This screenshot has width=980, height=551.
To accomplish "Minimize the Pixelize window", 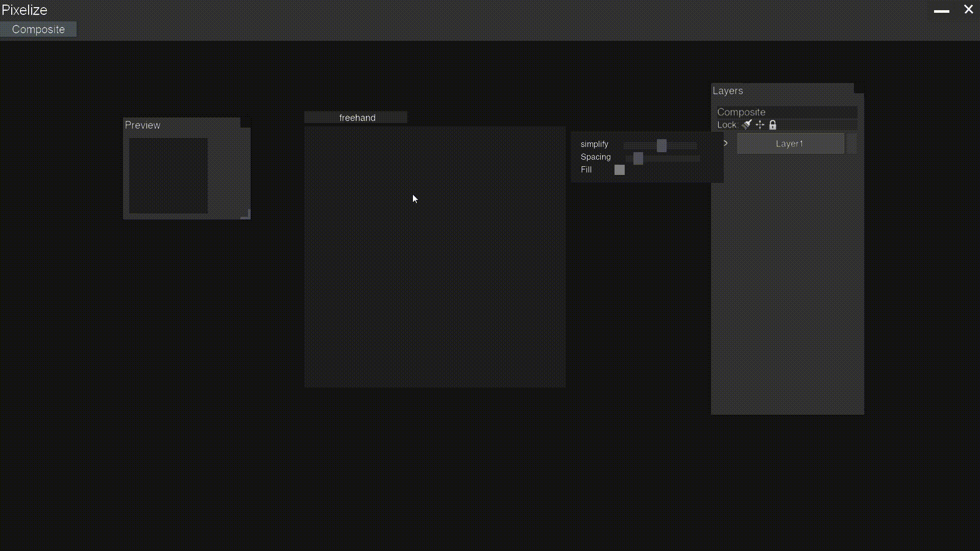I will click(942, 10).
